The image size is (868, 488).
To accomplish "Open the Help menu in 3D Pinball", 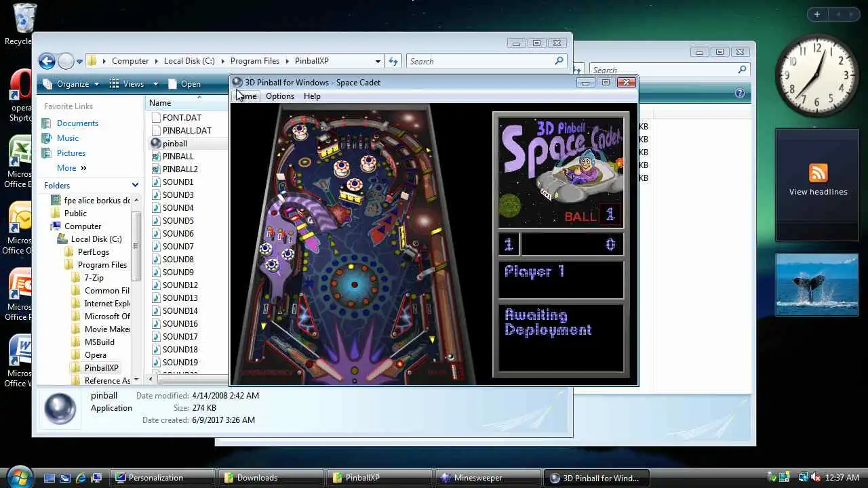I will point(312,96).
